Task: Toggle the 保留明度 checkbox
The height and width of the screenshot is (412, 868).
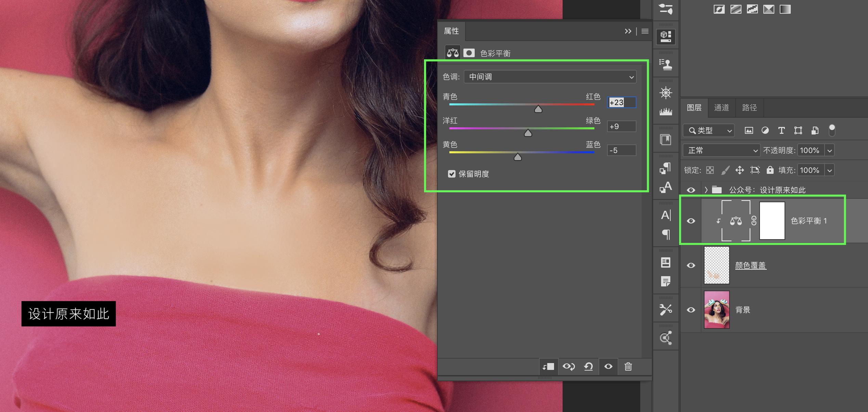Action: (452, 174)
